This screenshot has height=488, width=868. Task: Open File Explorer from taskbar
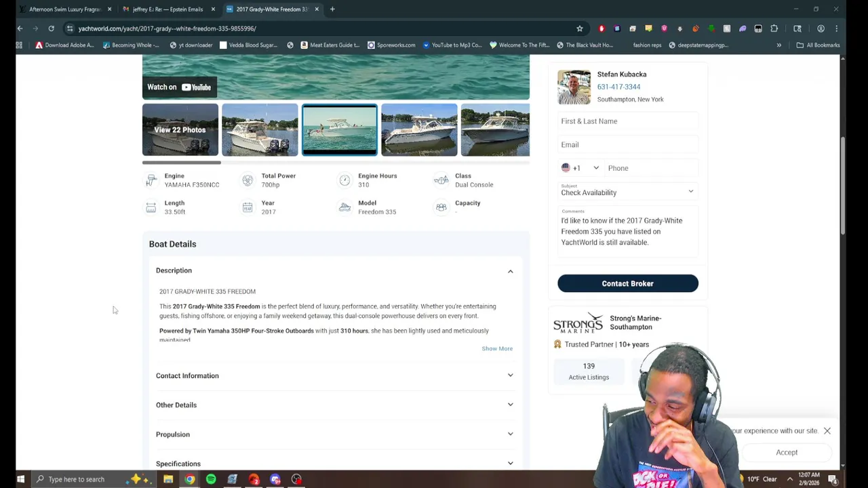coord(168,479)
